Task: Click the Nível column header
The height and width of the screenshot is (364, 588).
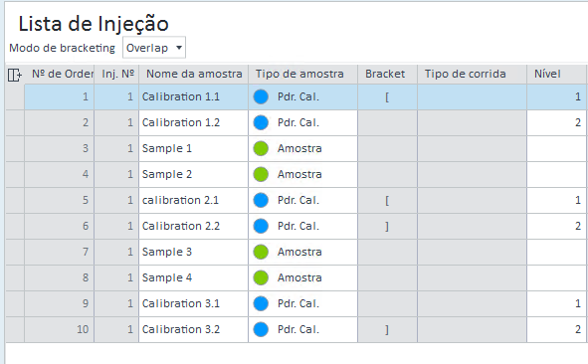Action: (x=556, y=75)
